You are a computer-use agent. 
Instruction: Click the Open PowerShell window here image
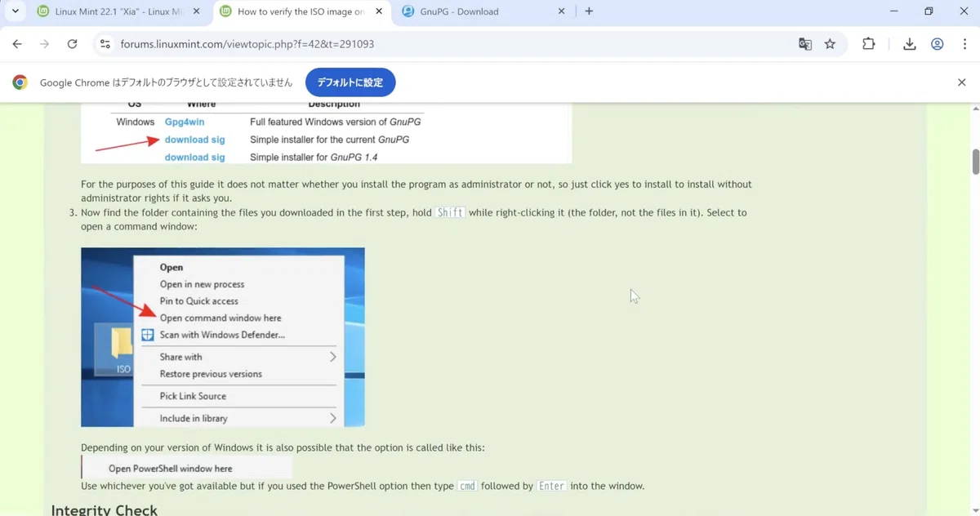tap(187, 468)
